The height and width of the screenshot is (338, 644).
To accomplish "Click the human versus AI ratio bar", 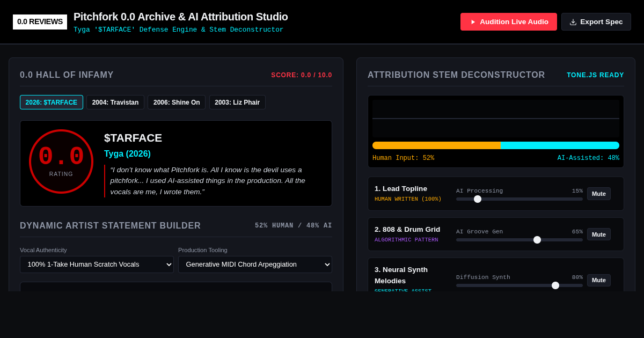I will click(x=496, y=145).
